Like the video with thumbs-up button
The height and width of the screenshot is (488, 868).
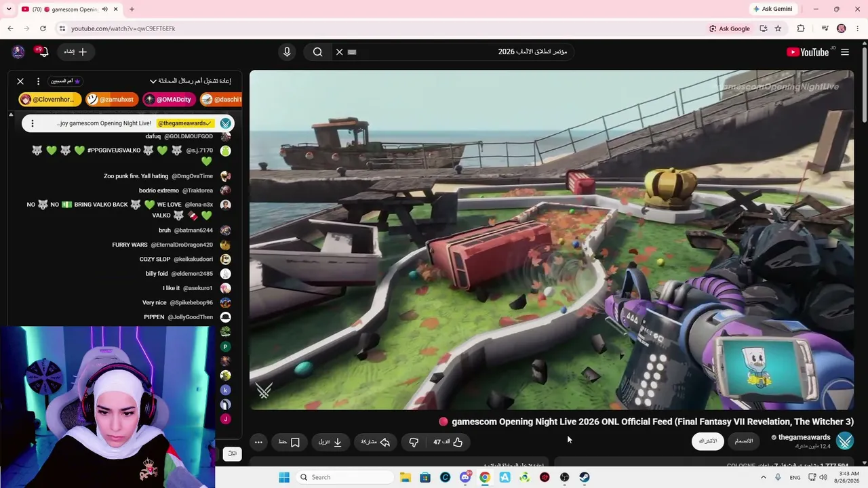[x=448, y=442]
